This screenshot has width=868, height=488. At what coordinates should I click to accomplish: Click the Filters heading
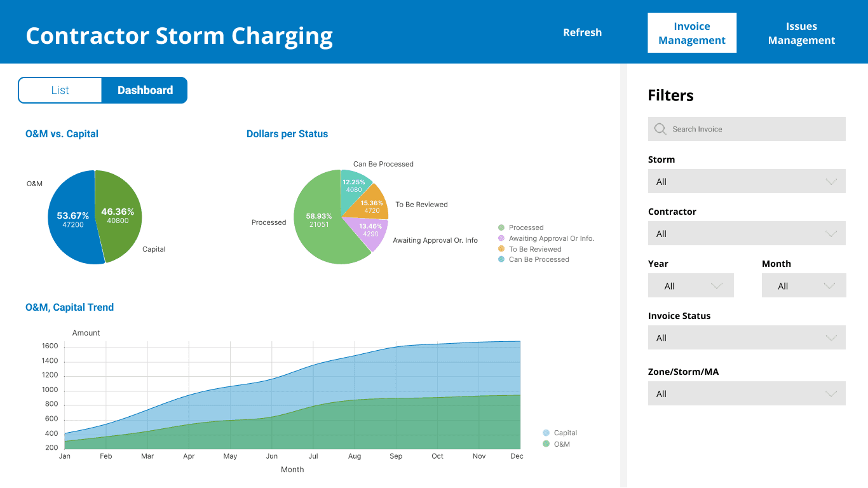coord(670,95)
